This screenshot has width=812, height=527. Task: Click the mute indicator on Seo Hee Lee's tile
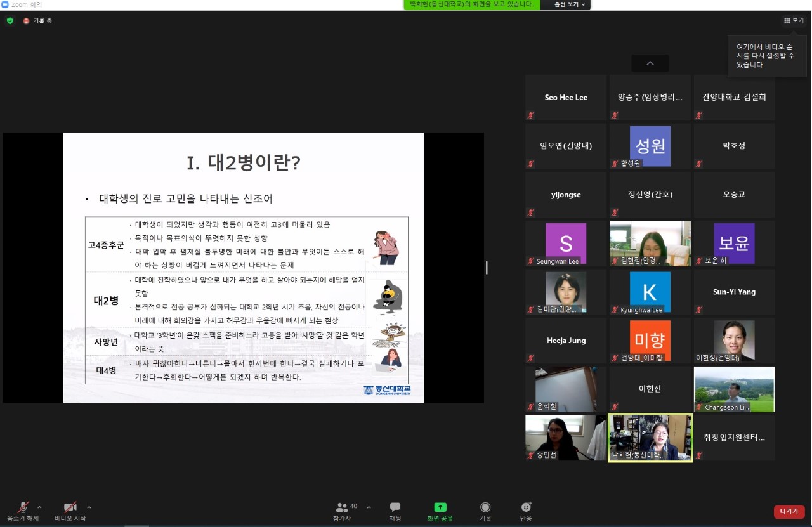[x=530, y=115]
